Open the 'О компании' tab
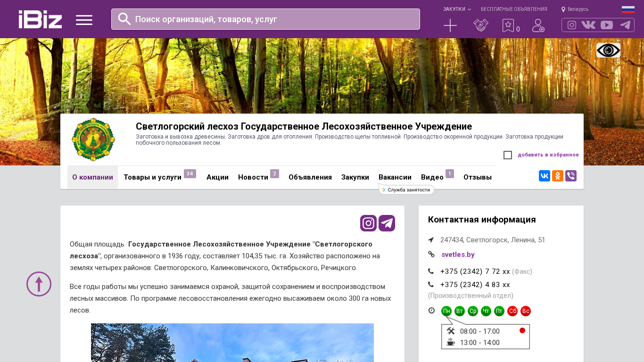Viewport: 644px width, 362px height. tap(92, 177)
